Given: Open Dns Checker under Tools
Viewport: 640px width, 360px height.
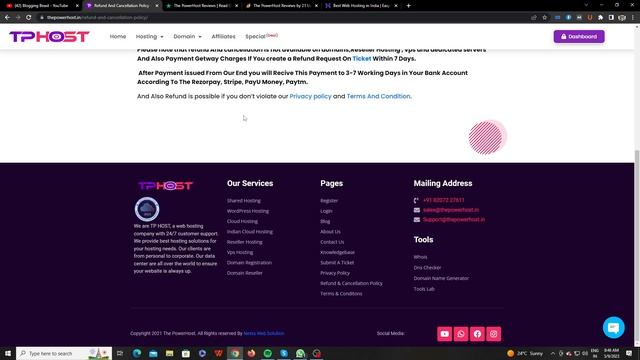Looking at the screenshot, I should 427,268.
